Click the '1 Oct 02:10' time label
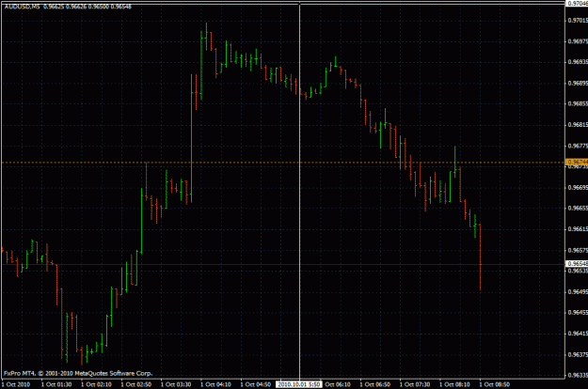 (x=96, y=384)
